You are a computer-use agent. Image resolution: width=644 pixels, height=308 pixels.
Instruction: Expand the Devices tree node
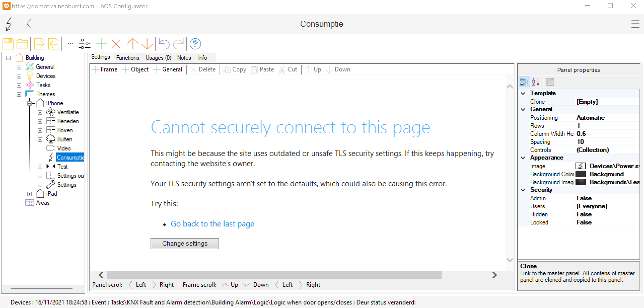point(19,76)
